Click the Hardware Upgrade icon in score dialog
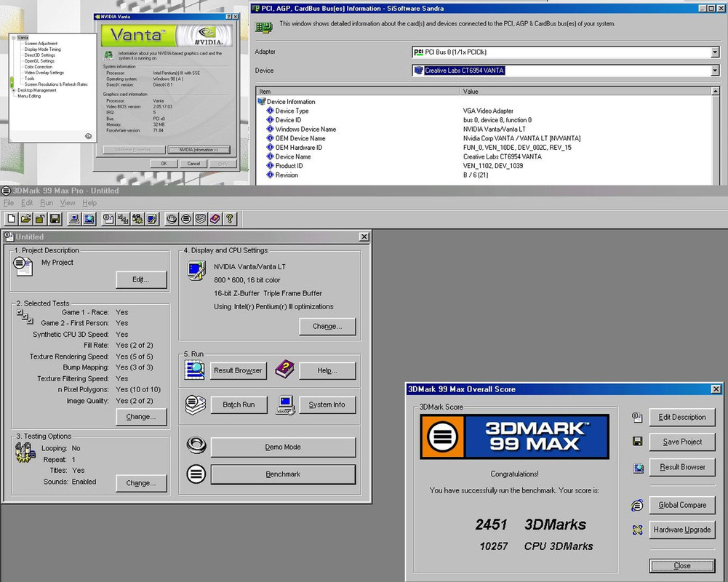Screen dimensions: 728x582 638,530
